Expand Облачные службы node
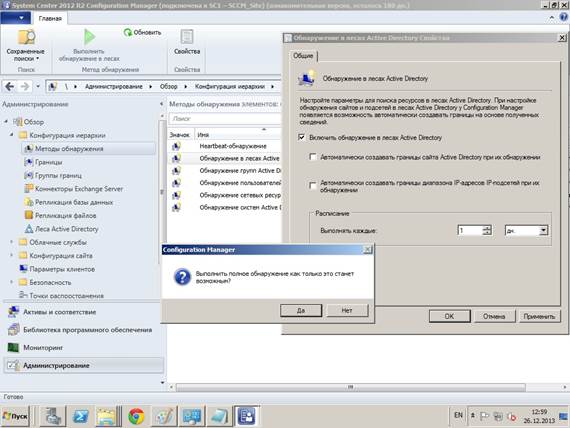This screenshot has height=428, width=570. 12,242
